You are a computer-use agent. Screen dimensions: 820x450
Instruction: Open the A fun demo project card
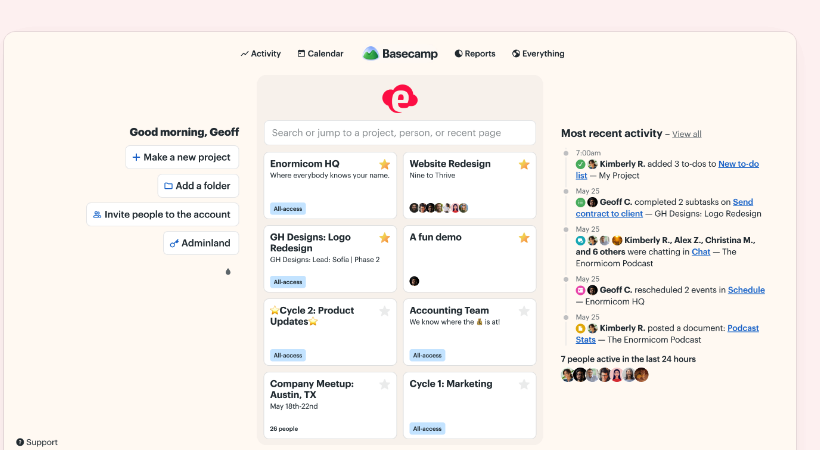470,258
